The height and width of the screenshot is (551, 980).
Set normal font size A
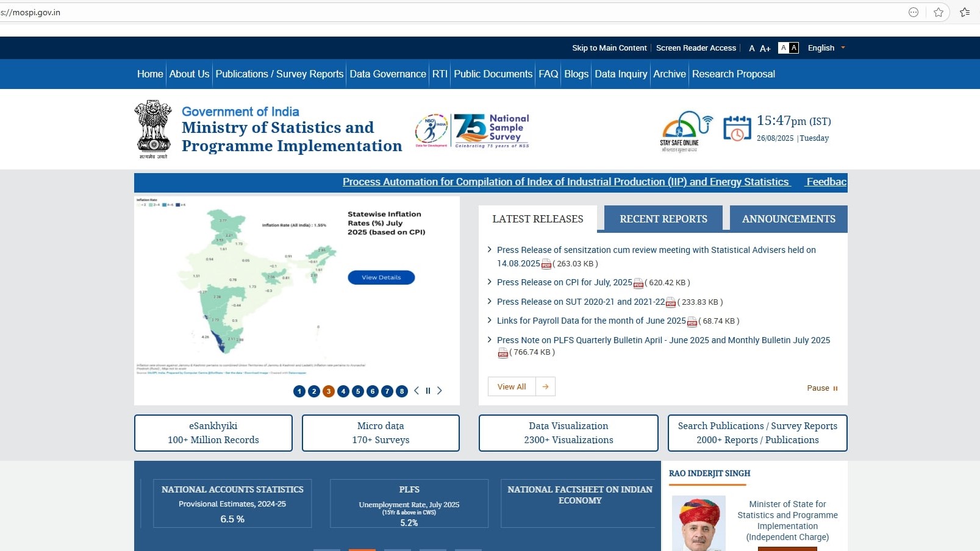pos(752,48)
